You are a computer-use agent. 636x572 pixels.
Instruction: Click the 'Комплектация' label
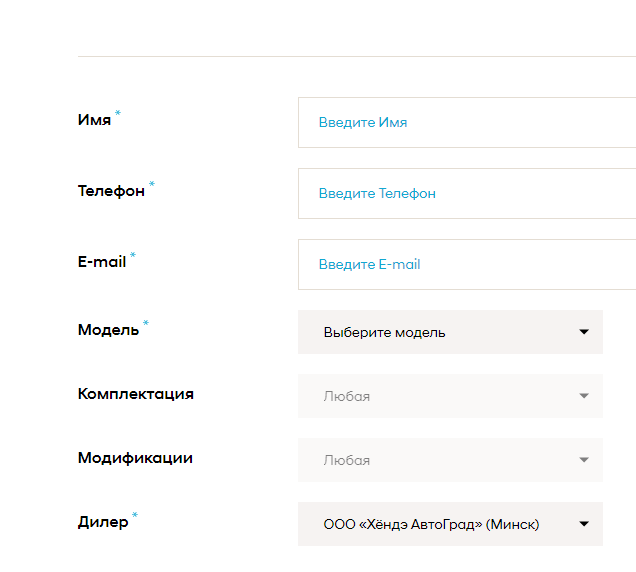[x=136, y=394]
